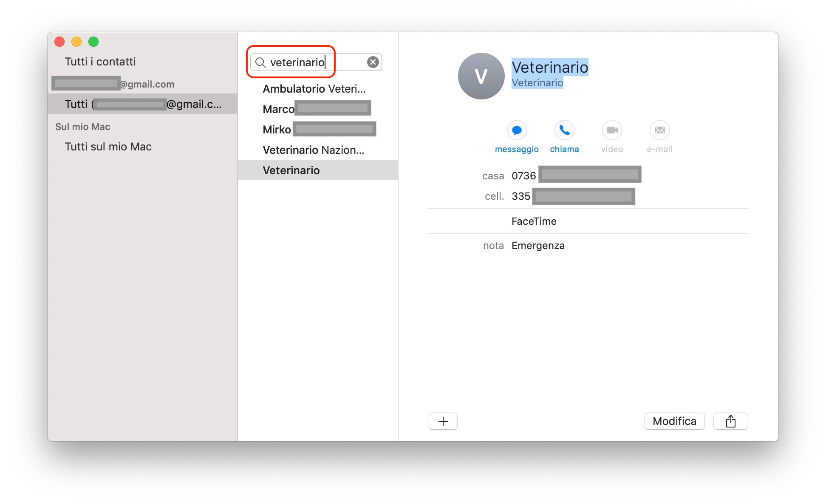Click the magnifying glass search icon

[x=260, y=62]
